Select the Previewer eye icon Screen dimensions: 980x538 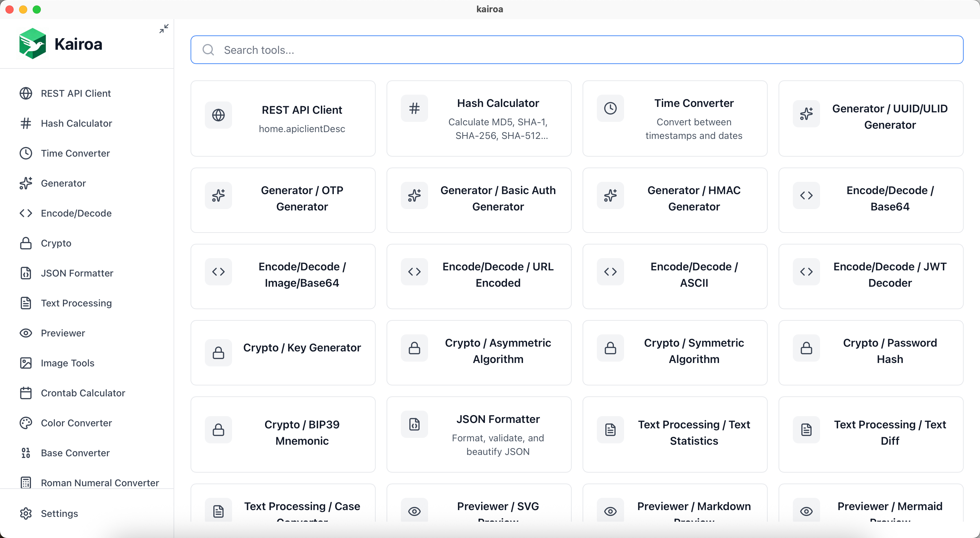pyautogui.click(x=26, y=333)
